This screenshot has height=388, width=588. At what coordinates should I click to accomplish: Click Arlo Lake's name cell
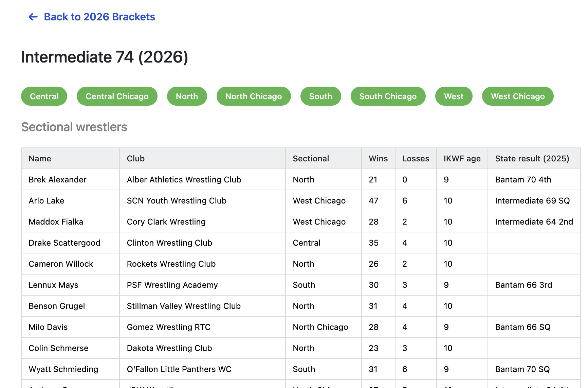pyautogui.click(x=46, y=201)
